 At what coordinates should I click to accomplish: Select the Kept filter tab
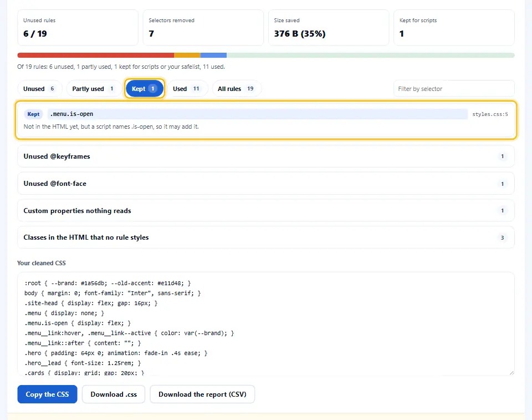click(x=145, y=89)
